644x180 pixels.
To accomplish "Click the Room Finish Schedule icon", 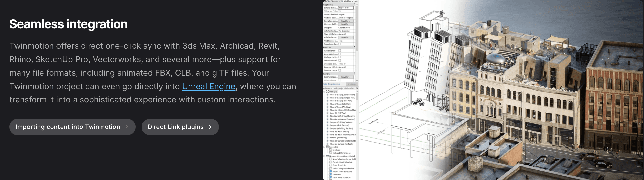I will pyautogui.click(x=331, y=171).
